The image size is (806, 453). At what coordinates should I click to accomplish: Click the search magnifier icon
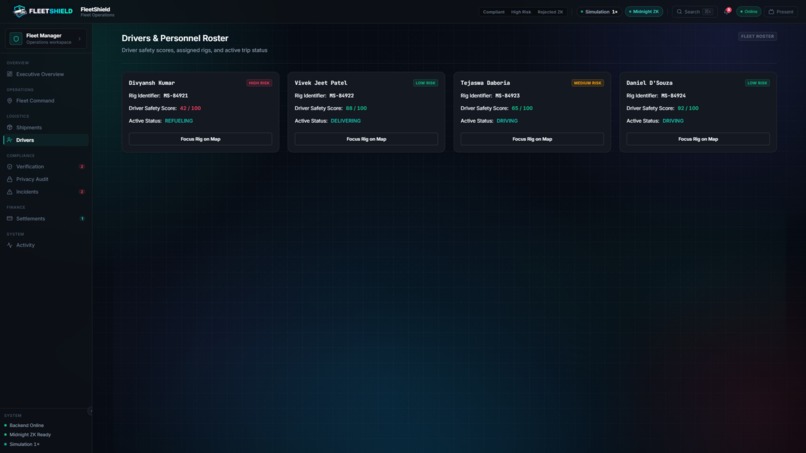(x=679, y=12)
